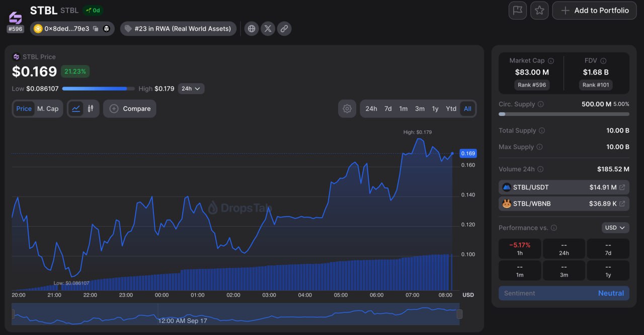The image size is (644, 335).
Task: Click the STBL token logo
Action: 16,18
